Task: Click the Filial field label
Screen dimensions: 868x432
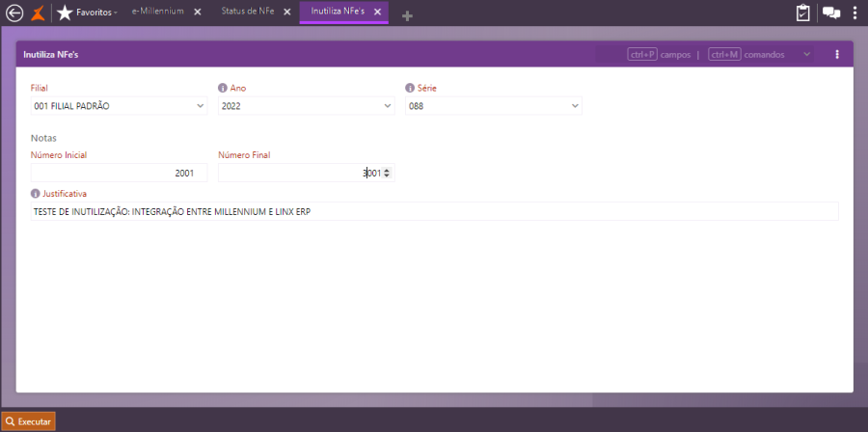Action: coord(40,88)
